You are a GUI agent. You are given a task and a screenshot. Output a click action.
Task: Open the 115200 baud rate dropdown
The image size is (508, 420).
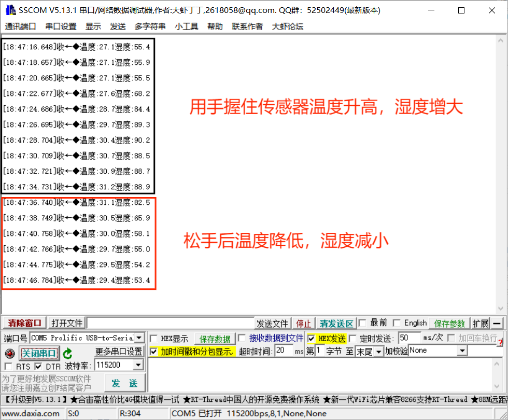(x=138, y=365)
